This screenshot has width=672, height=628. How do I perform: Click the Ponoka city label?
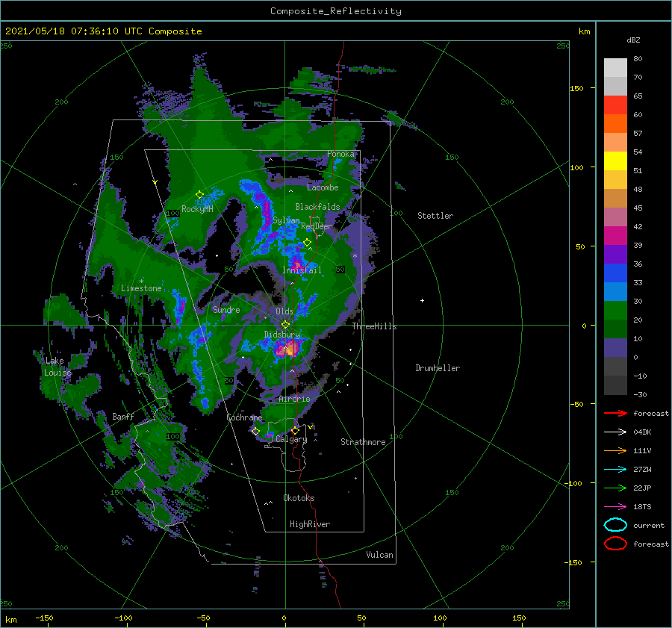pyautogui.click(x=340, y=154)
